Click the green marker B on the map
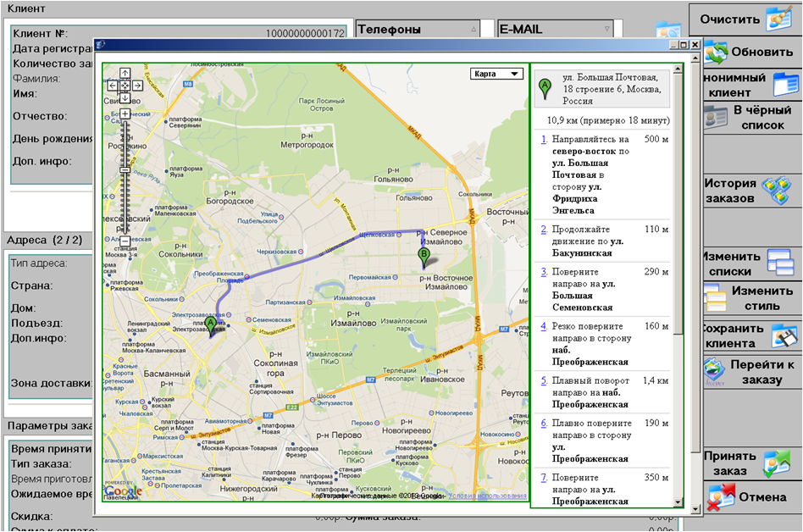This screenshot has height=532, width=803. 424,258
